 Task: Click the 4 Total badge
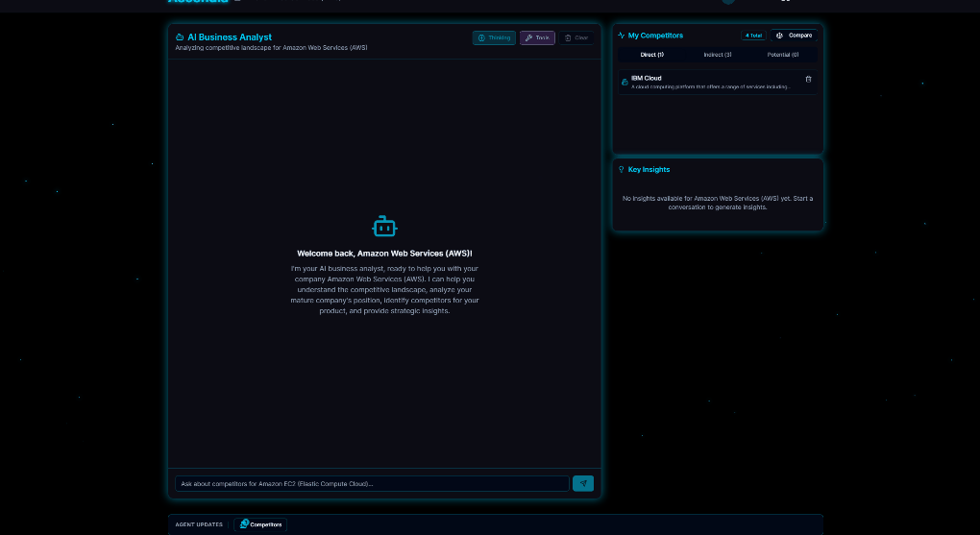[753, 36]
